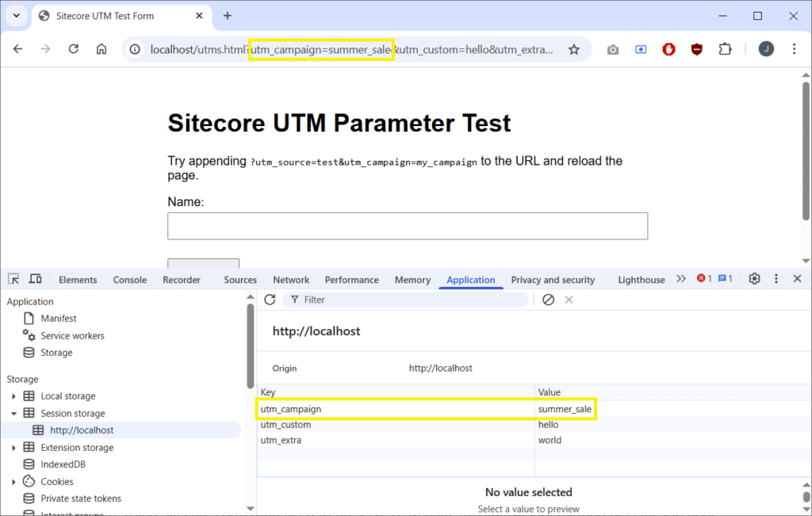812x516 pixels.
Task: Open a new browser tab with plus button
Action: pos(228,16)
